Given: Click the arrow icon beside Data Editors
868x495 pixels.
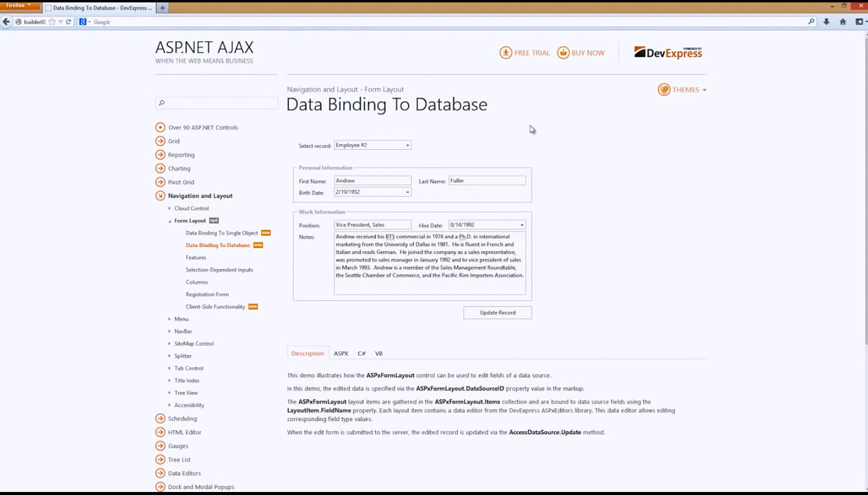Looking at the screenshot, I should (x=160, y=473).
